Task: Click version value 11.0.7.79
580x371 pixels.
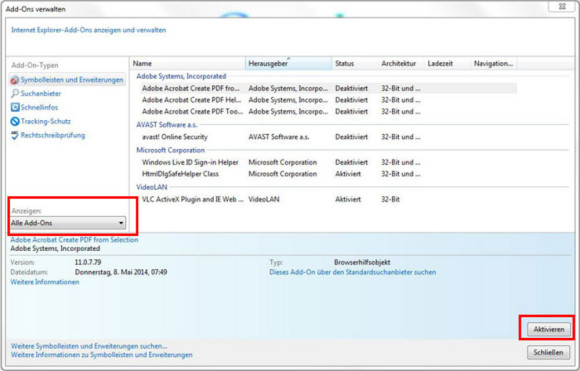Action: tap(88, 262)
